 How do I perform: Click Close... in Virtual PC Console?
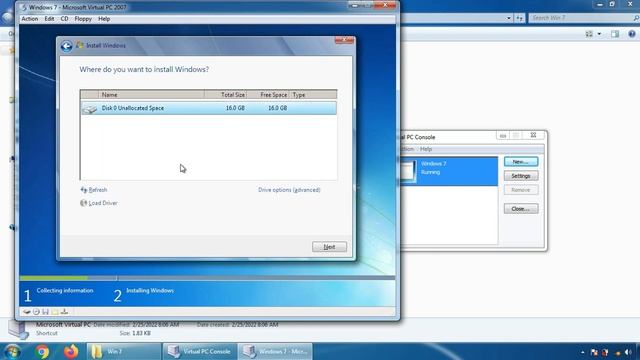(521, 209)
